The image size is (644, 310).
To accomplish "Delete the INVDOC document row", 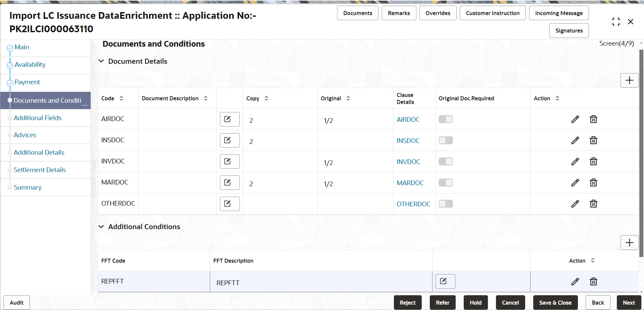I will pyautogui.click(x=594, y=161).
